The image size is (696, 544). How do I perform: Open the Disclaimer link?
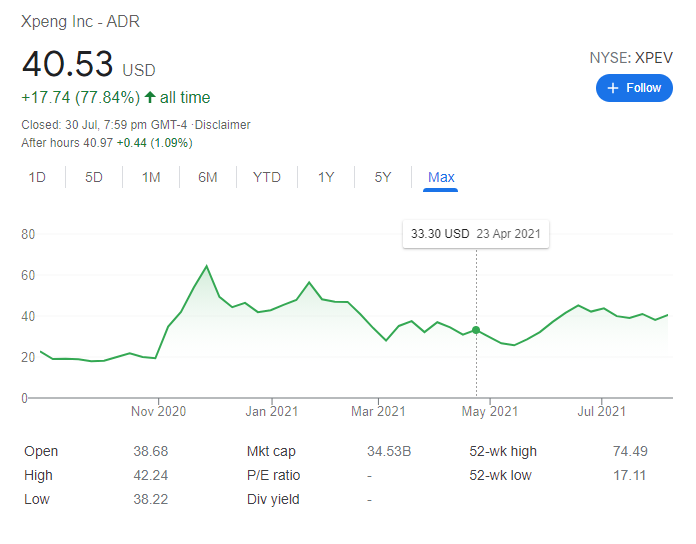pyautogui.click(x=222, y=125)
